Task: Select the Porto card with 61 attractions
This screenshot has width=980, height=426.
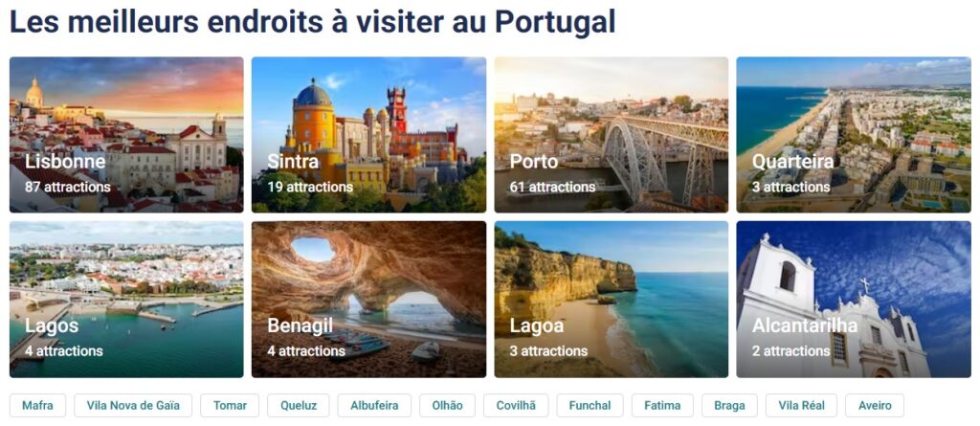Action: coord(612,134)
